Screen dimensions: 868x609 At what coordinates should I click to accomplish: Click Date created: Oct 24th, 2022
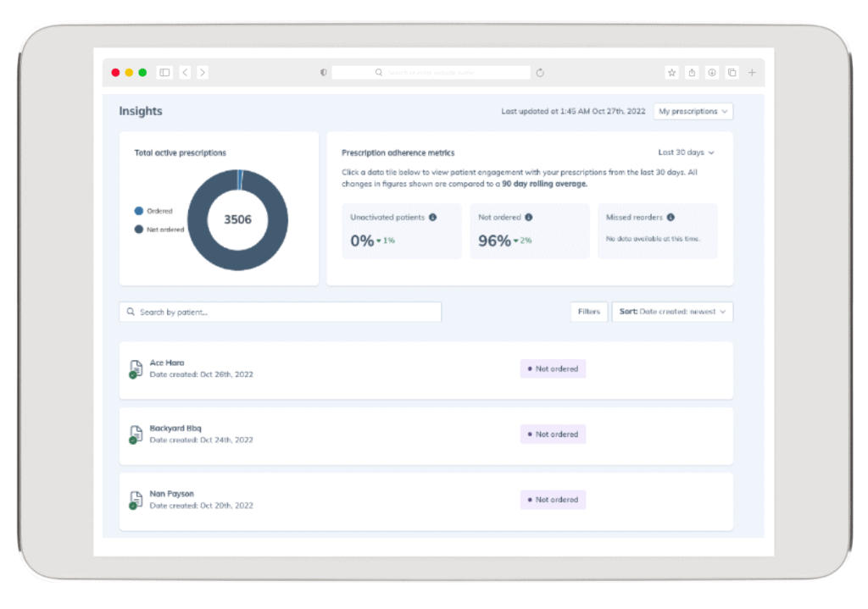(202, 440)
